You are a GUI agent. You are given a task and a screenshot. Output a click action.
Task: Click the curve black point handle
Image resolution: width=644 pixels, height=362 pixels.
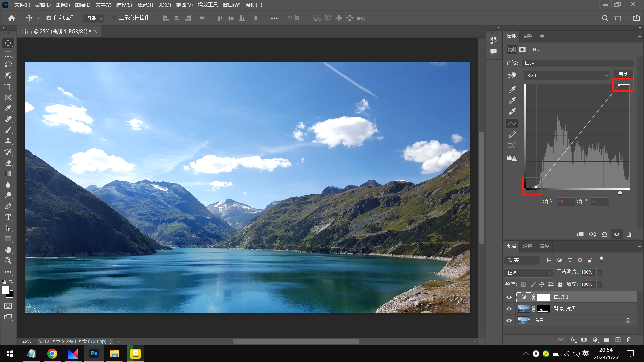536,187
